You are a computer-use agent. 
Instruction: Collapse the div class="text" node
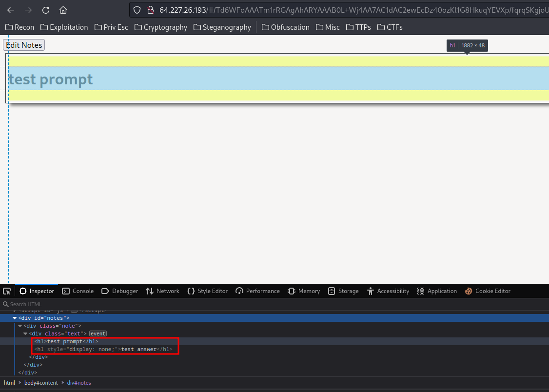click(x=25, y=333)
